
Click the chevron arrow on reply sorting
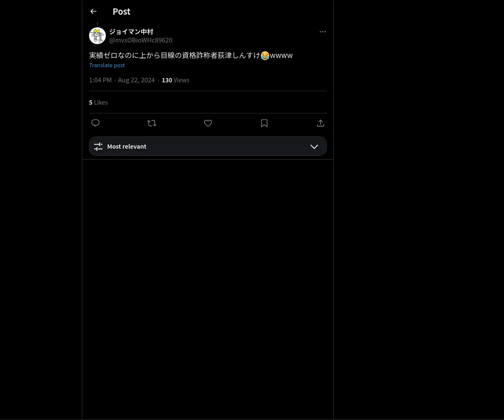[314, 146]
